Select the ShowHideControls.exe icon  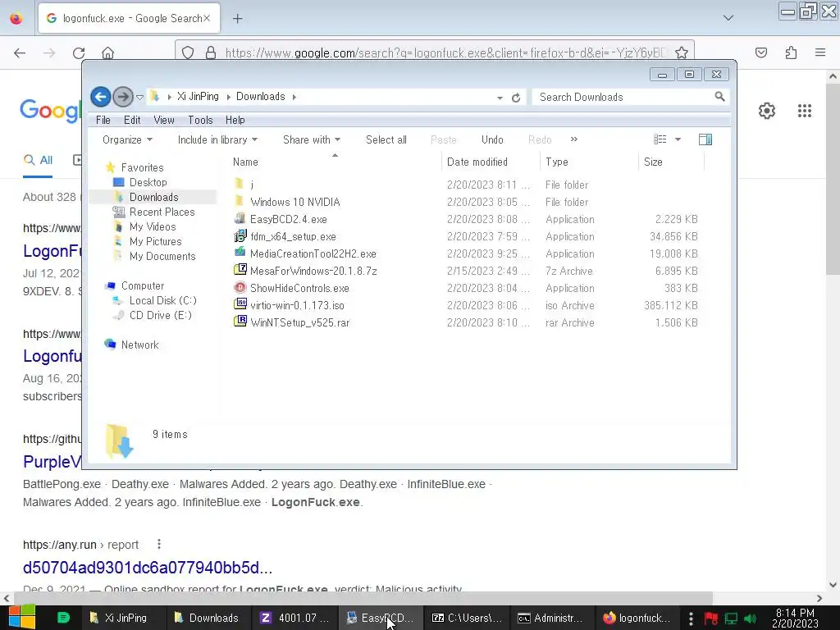coord(240,288)
